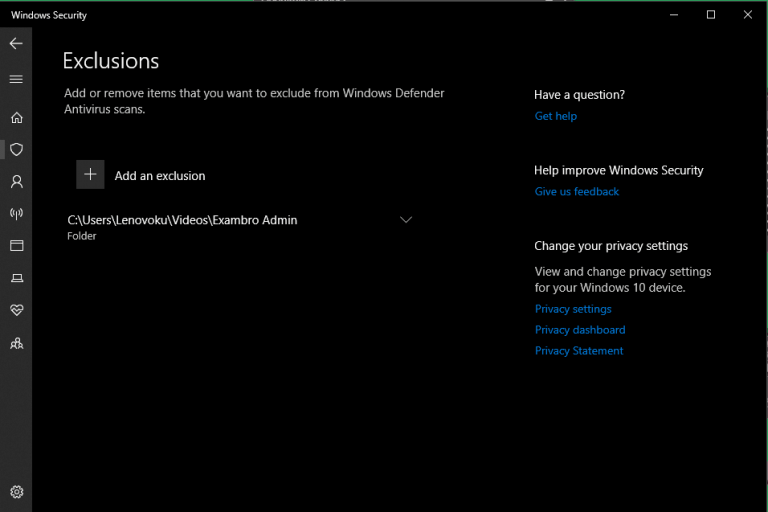Open Device security laptop icon
Screen dimensions: 768x512
pos(17,278)
